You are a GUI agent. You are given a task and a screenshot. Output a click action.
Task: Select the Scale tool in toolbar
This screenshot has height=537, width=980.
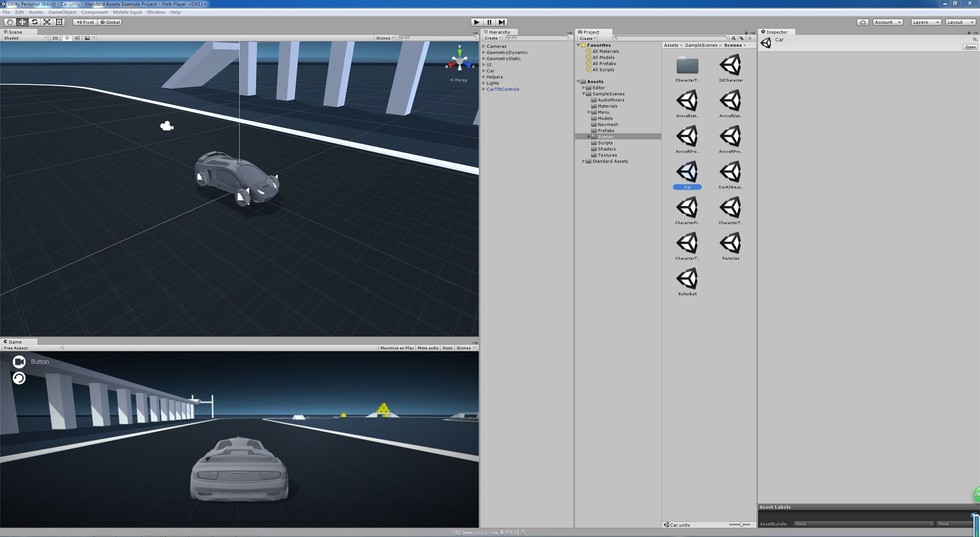pos(47,22)
